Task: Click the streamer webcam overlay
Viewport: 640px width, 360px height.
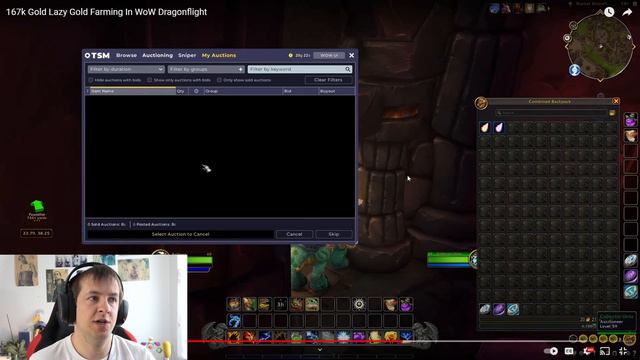Action: 93,307
